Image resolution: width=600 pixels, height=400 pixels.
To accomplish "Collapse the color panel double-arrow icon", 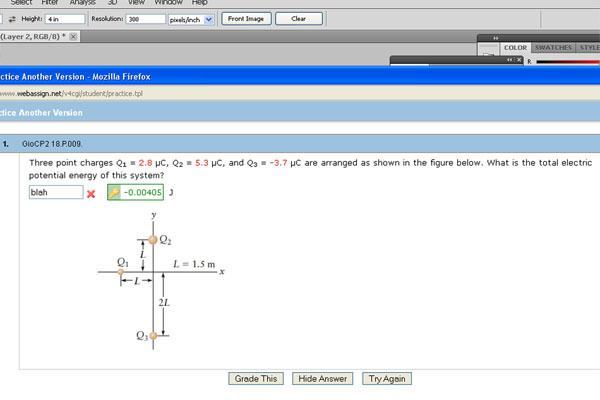I will [496, 38].
